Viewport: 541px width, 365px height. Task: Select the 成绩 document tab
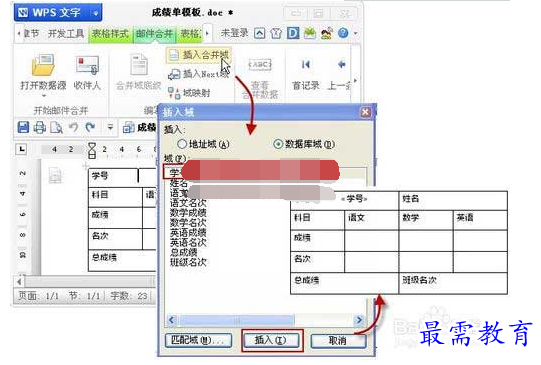pyautogui.click(x=140, y=128)
